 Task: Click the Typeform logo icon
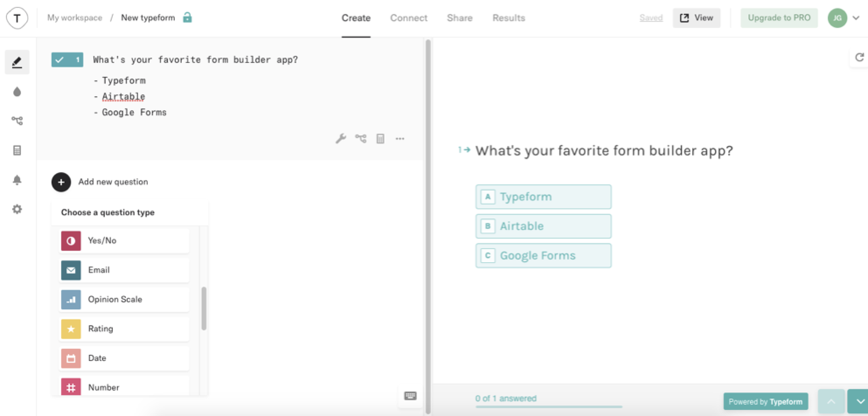click(x=17, y=18)
